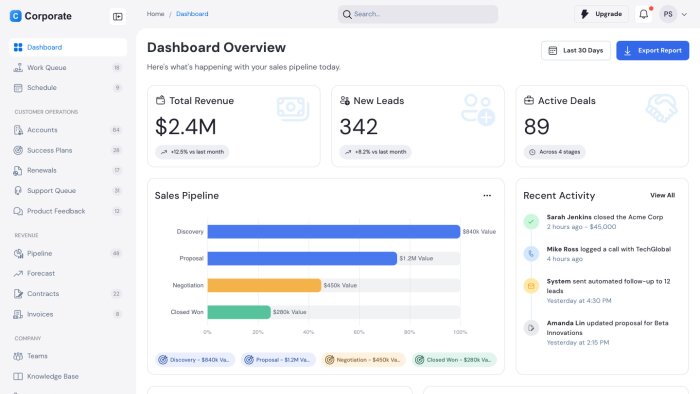The image size is (700, 394).
Task: Focus the Search input field
Action: (x=418, y=14)
